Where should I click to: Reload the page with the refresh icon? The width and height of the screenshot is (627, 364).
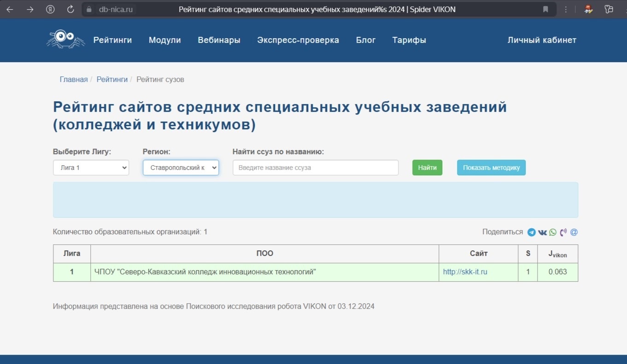(70, 9)
